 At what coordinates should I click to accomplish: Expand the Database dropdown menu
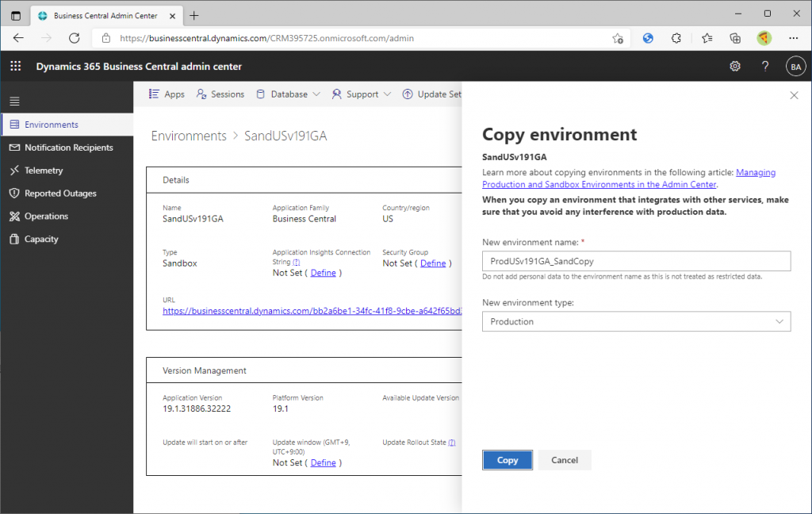[289, 94]
